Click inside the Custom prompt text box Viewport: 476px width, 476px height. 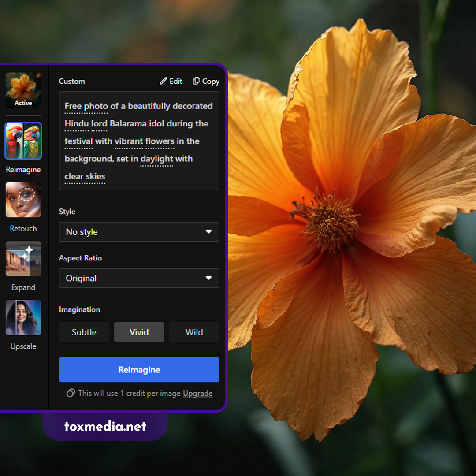coord(139,141)
